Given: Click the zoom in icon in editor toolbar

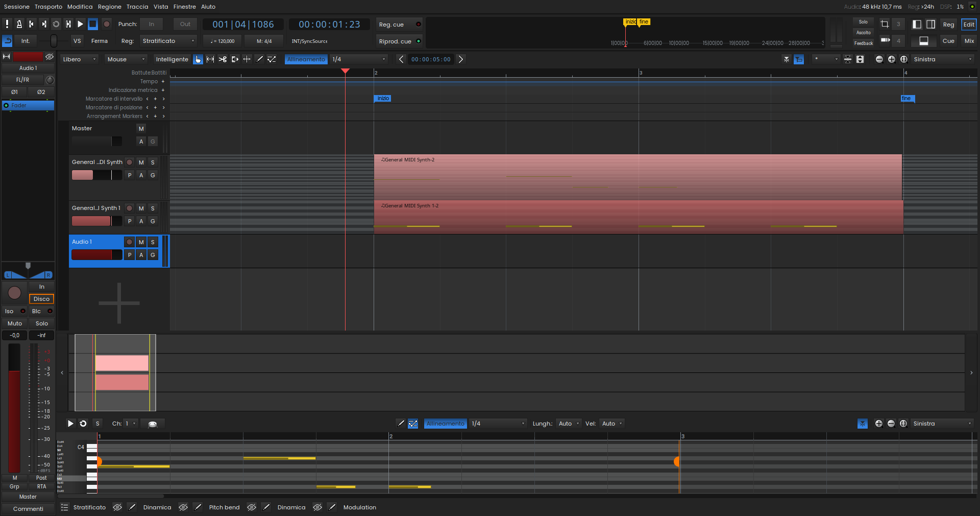Looking at the screenshot, I should [x=891, y=59].
